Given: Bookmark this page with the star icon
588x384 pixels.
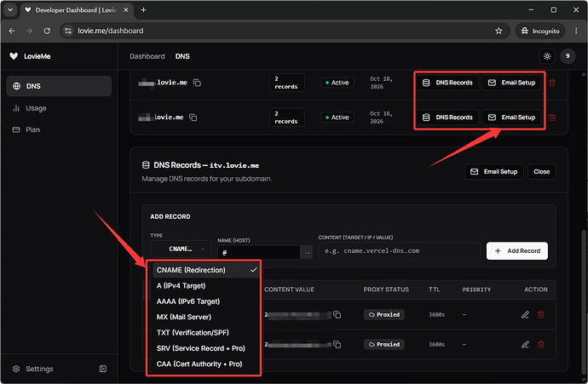Looking at the screenshot, I should pos(499,32).
